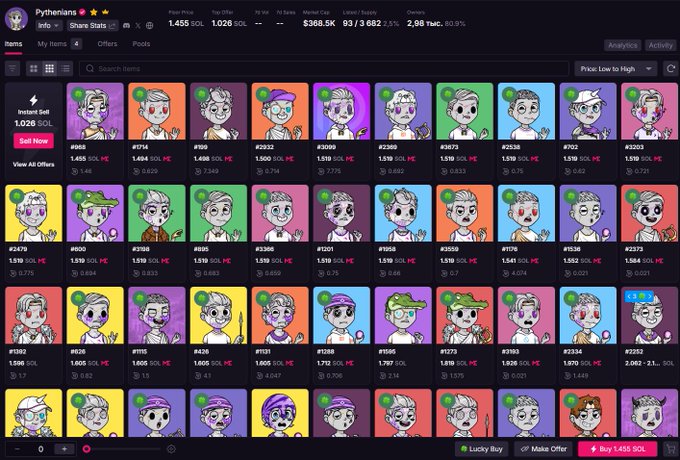
Task: Click ME marketplace icon on #1288 price
Action: click(351, 363)
